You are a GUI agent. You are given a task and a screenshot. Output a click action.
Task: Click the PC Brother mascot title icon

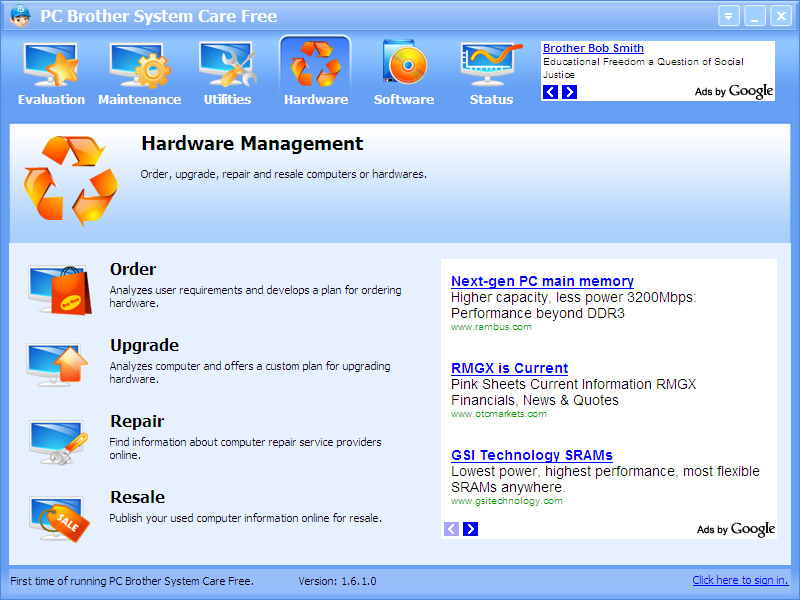point(20,16)
